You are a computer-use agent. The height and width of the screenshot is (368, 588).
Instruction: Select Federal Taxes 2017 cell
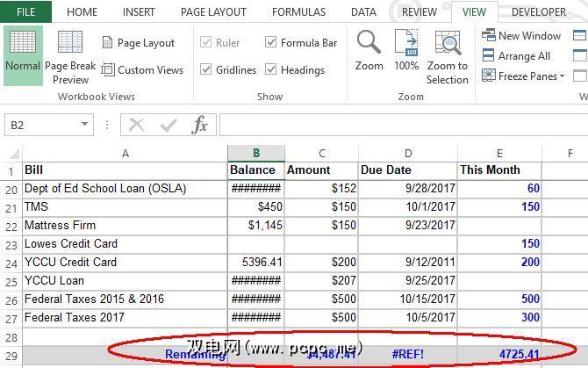(x=125, y=318)
